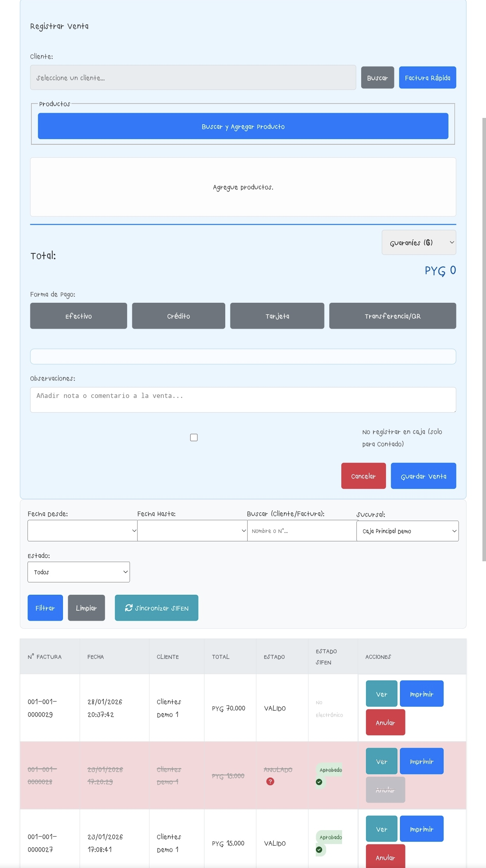The image size is (486, 868).
Task: Open the Fecha Desde date selector
Action: coord(83,531)
